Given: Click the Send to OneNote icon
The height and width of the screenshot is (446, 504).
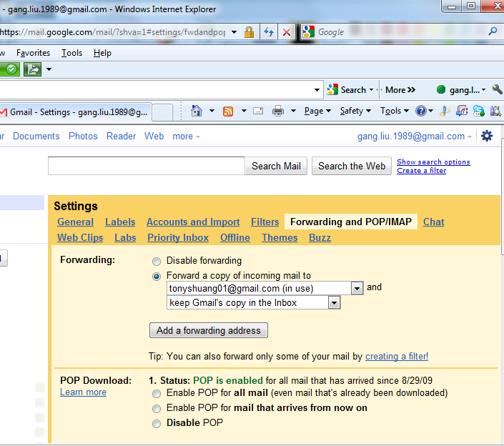Looking at the screenshot, I should click(x=462, y=111).
